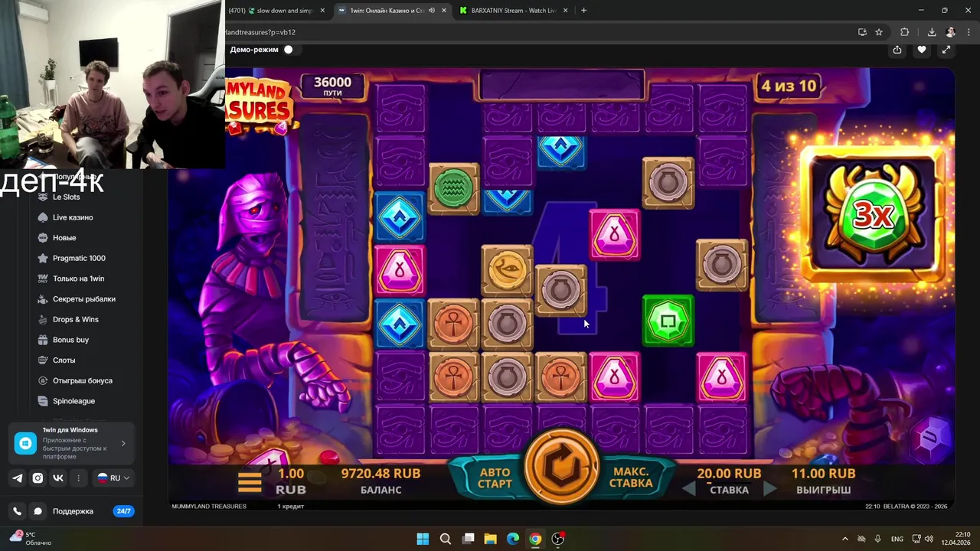The image size is (980, 551).
Task: Open the Chrome profile avatar
Action: [x=951, y=32]
